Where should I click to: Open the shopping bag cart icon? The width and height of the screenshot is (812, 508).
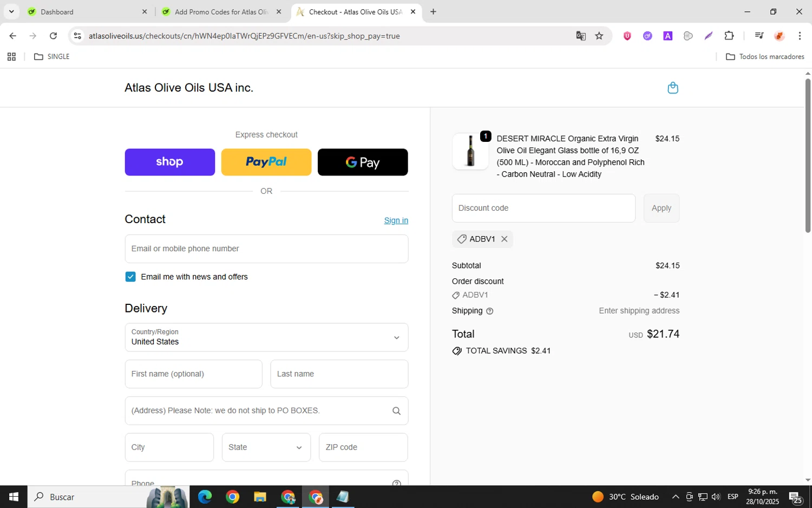click(673, 88)
